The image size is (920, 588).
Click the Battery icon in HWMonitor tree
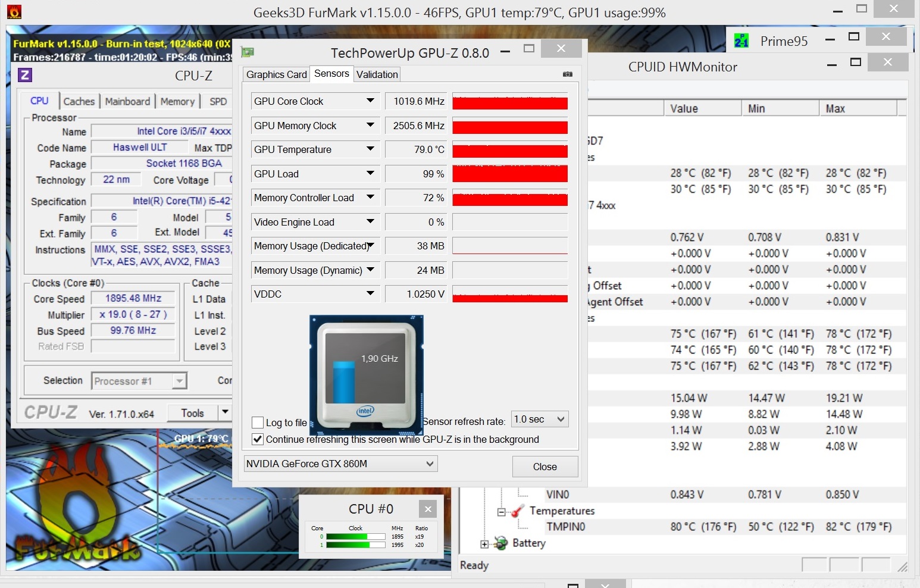click(x=501, y=543)
